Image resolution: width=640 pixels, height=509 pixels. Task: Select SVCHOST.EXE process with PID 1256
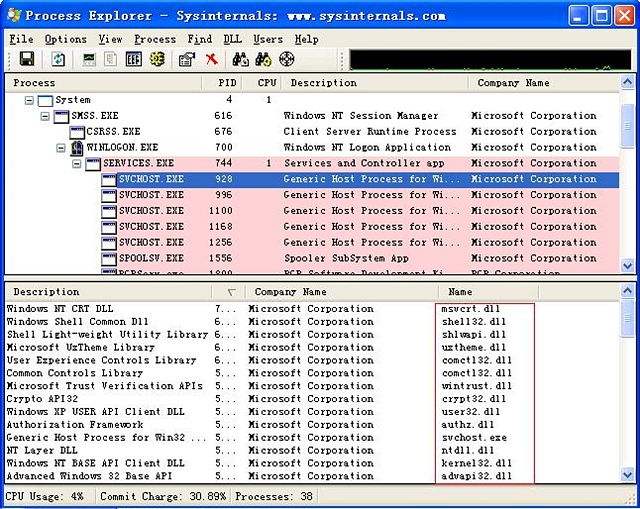312,243
